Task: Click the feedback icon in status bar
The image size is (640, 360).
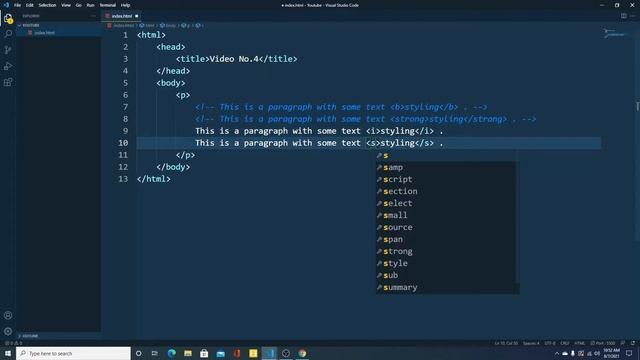Action: 623,343
